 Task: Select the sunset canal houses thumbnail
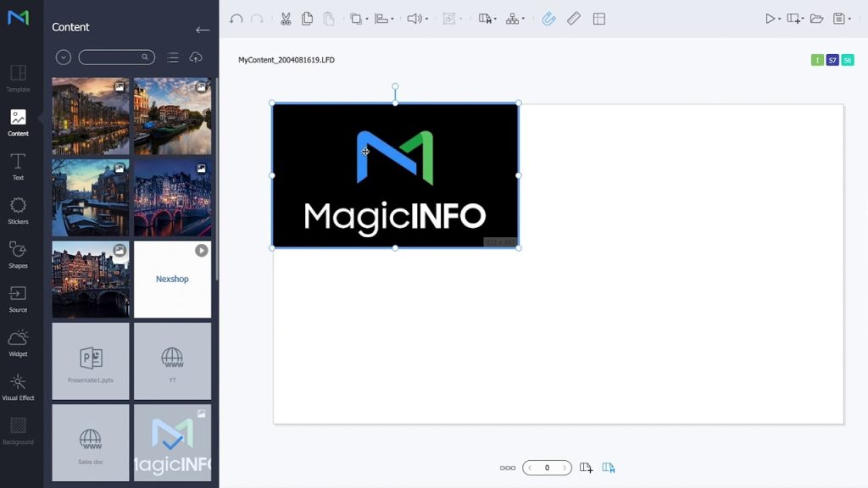coord(90,116)
